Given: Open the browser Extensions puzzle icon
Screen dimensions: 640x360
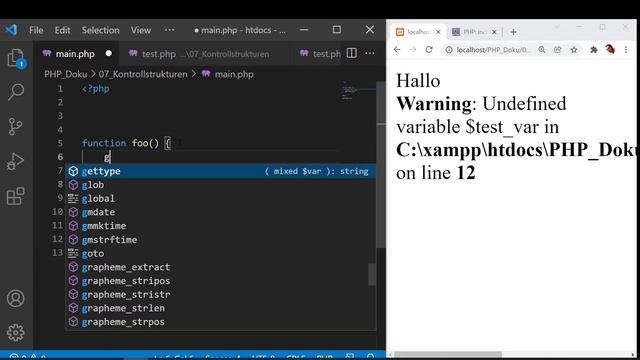Looking at the screenshot, I should [594, 49].
